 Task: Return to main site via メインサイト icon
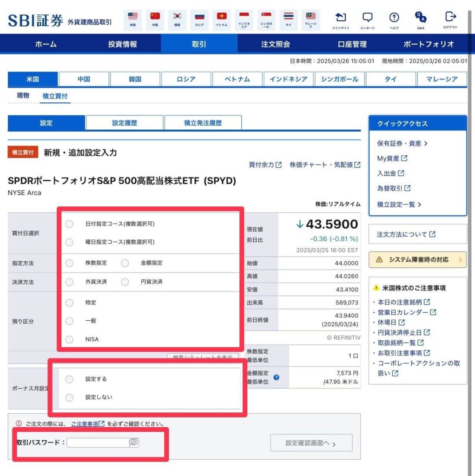[x=341, y=20]
